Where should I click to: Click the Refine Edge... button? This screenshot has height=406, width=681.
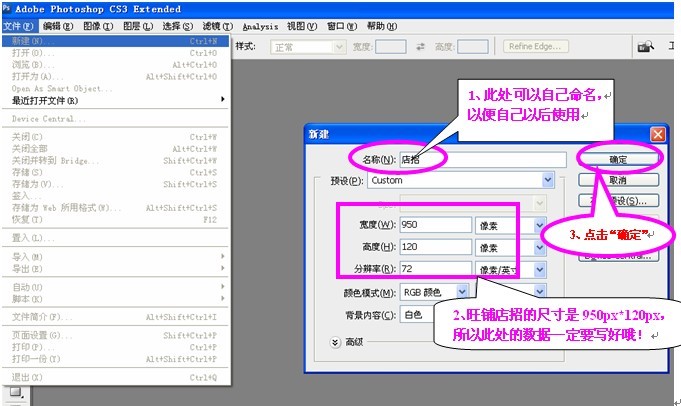click(535, 46)
